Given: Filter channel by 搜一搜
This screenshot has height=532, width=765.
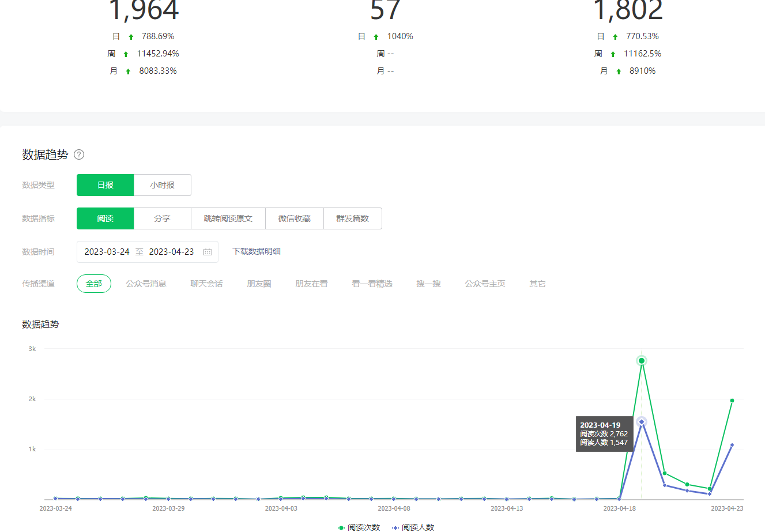Looking at the screenshot, I should (x=428, y=284).
